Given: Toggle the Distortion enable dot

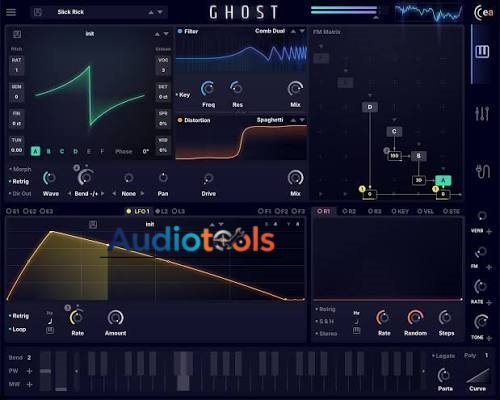Looking at the screenshot, I should tap(180, 120).
